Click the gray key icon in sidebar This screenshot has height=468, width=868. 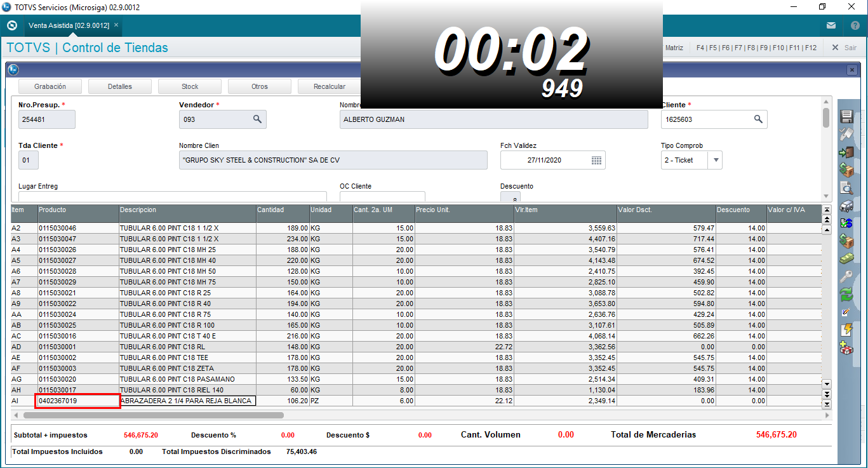846,276
